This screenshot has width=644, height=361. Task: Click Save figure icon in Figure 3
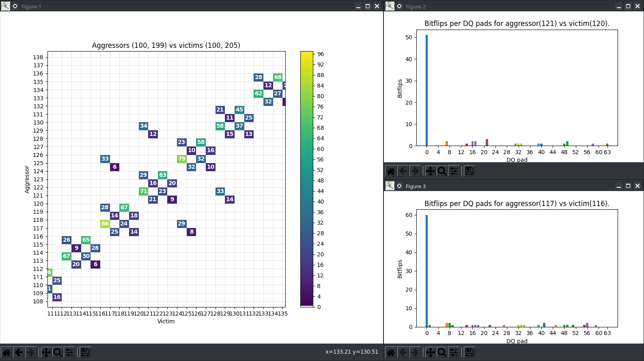pyautogui.click(x=470, y=352)
